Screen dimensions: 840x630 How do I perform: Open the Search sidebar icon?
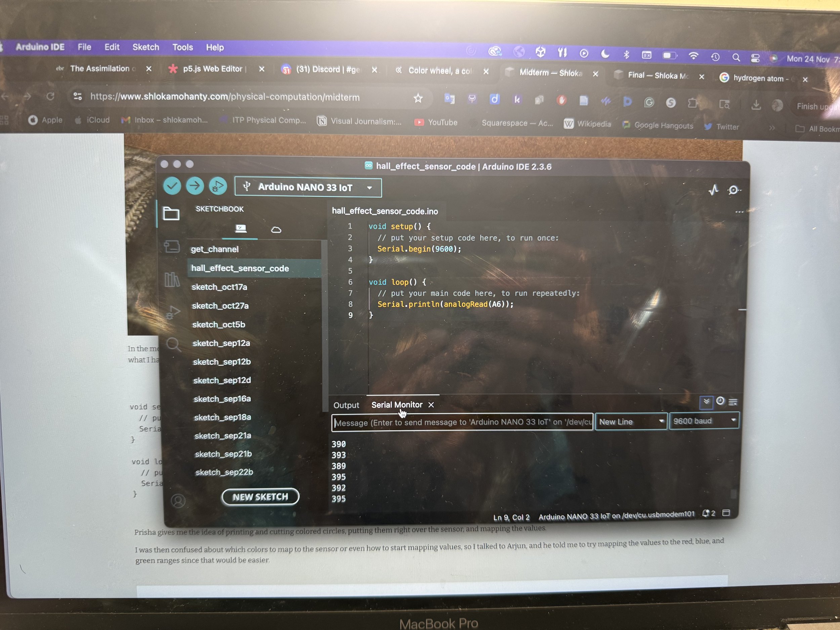coord(174,345)
